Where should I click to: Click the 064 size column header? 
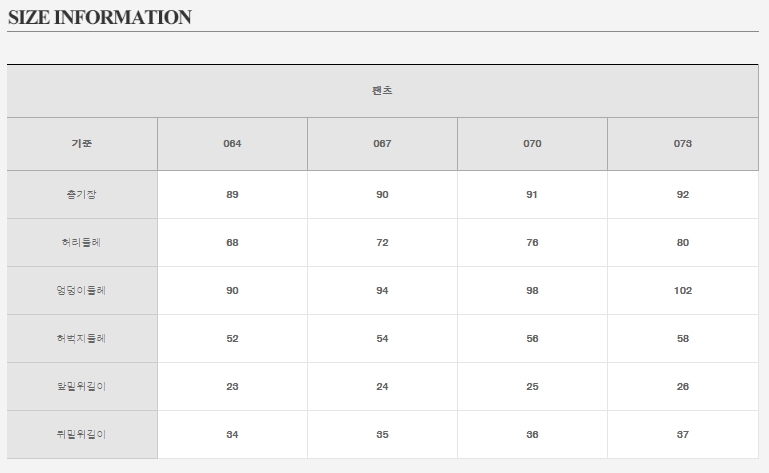[232, 144]
